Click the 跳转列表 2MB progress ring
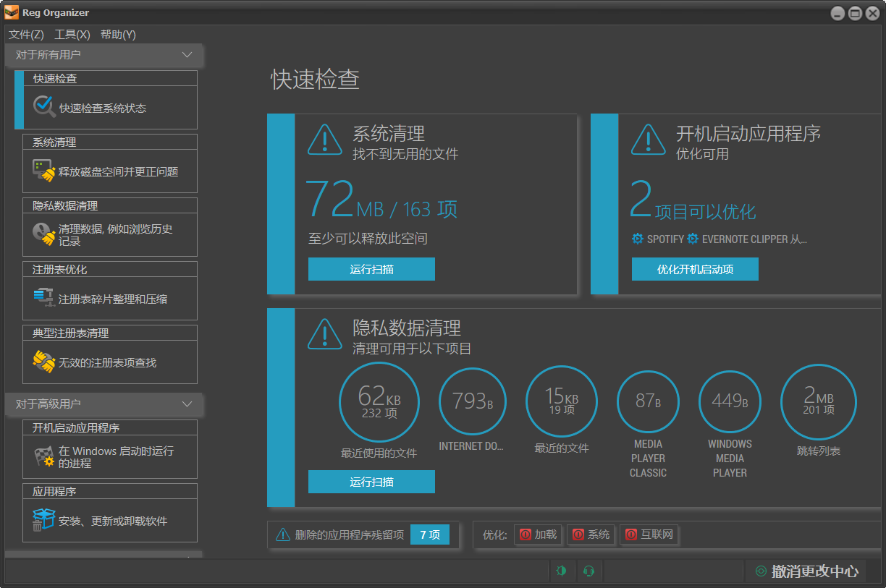Viewport: 886px width, 588px height. point(818,401)
